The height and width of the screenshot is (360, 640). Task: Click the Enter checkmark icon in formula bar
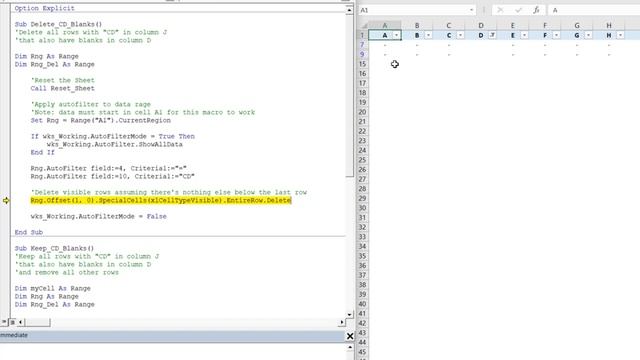[x=518, y=10]
